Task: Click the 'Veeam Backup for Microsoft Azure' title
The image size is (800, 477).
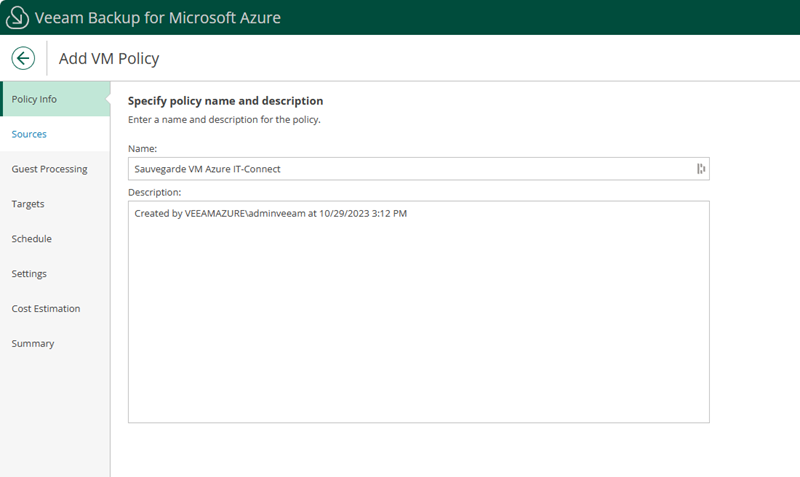Action: (158, 17)
